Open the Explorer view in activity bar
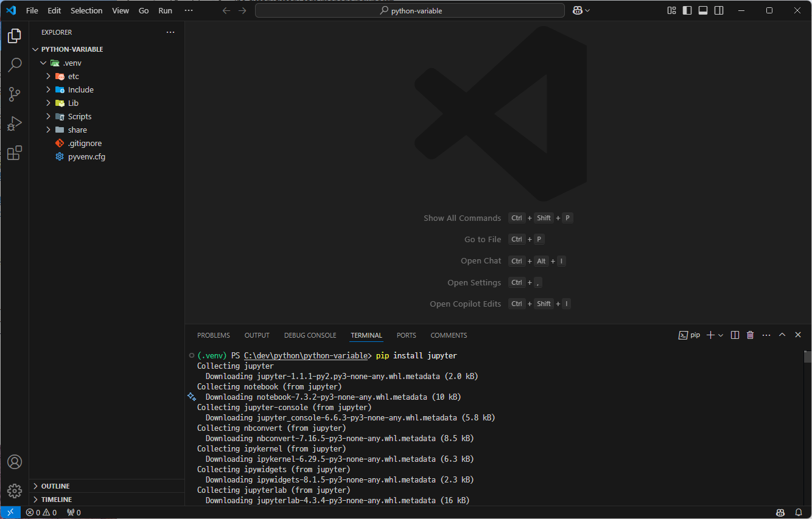The height and width of the screenshot is (519, 812). [15, 36]
